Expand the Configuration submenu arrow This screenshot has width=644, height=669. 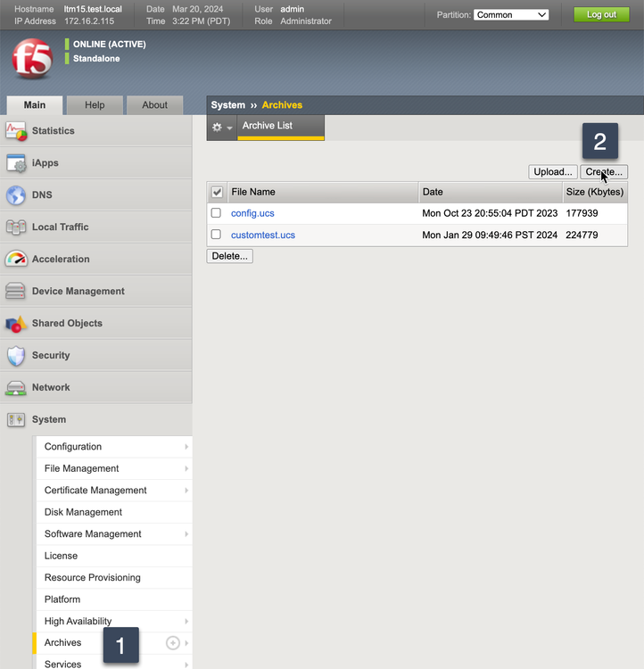(x=186, y=447)
